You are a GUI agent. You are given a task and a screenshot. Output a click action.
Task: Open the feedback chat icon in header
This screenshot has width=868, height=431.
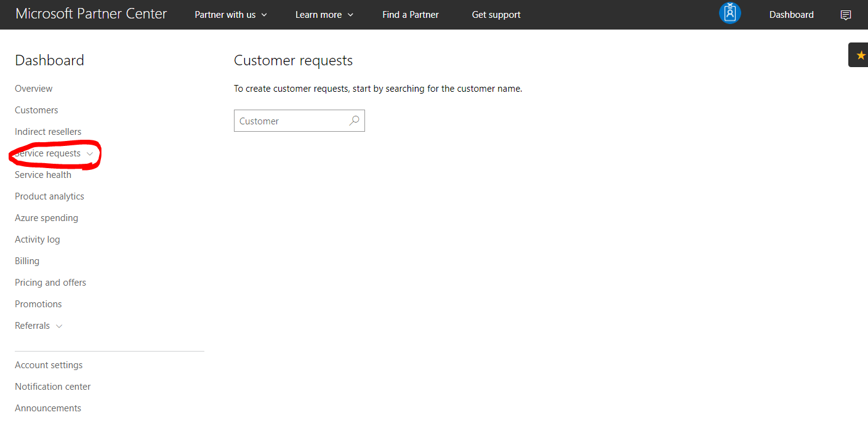click(846, 15)
